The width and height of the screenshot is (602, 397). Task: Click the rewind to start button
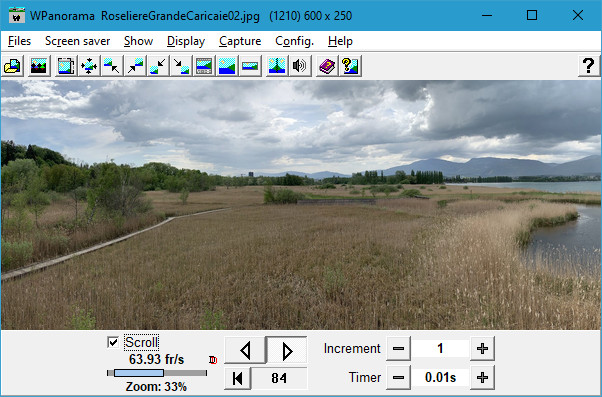coord(238,378)
